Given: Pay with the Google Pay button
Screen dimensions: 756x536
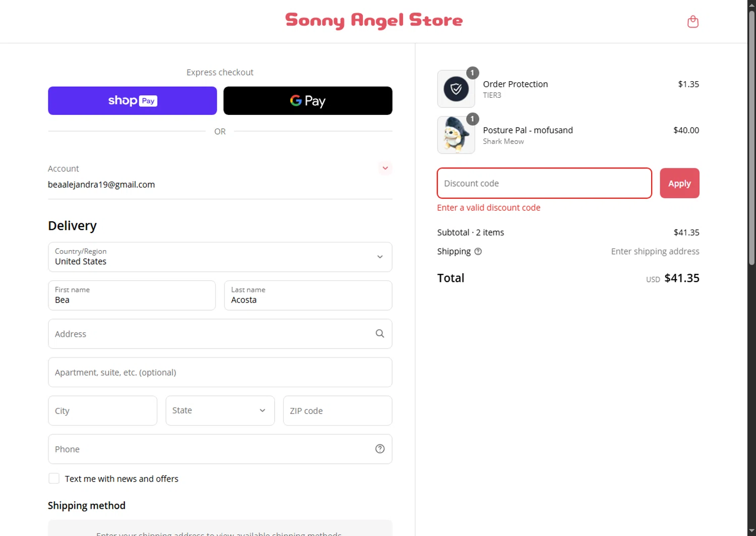Looking at the screenshot, I should 308,101.
